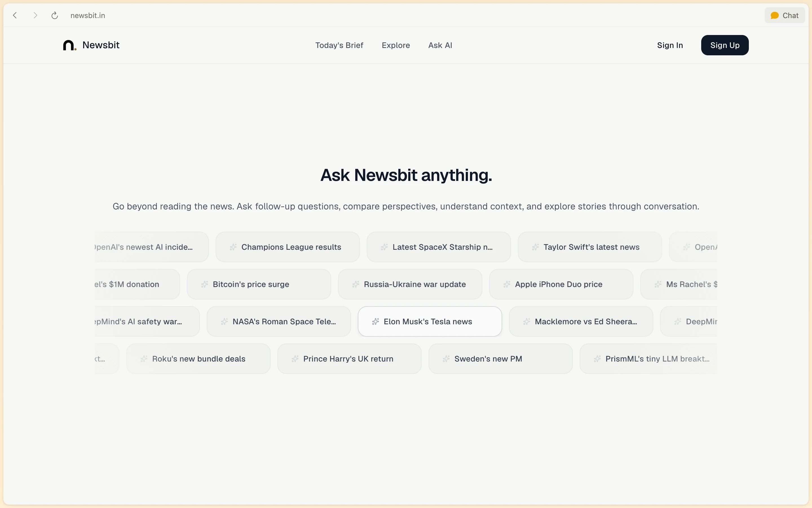The image size is (812, 508).
Task: Click the newsbit.in address bar
Action: pyautogui.click(x=88, y=16)
